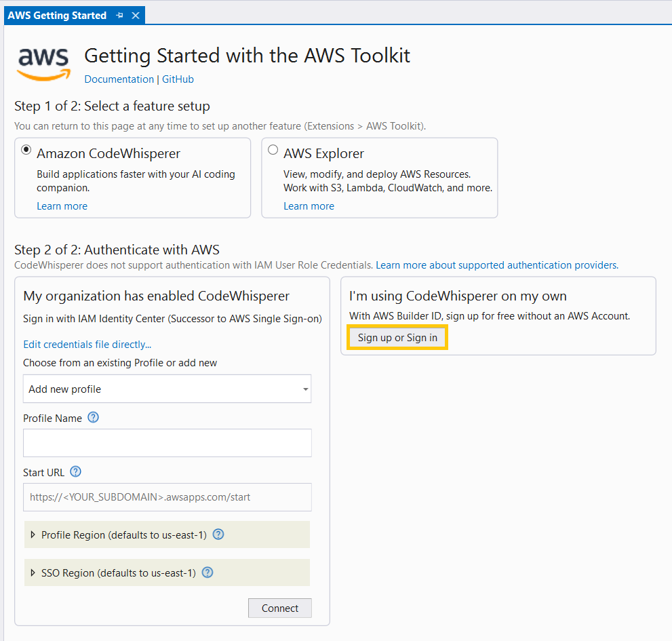Expand the SSO Region section
The image size is (672, 641).
click(x=33, y=572)
